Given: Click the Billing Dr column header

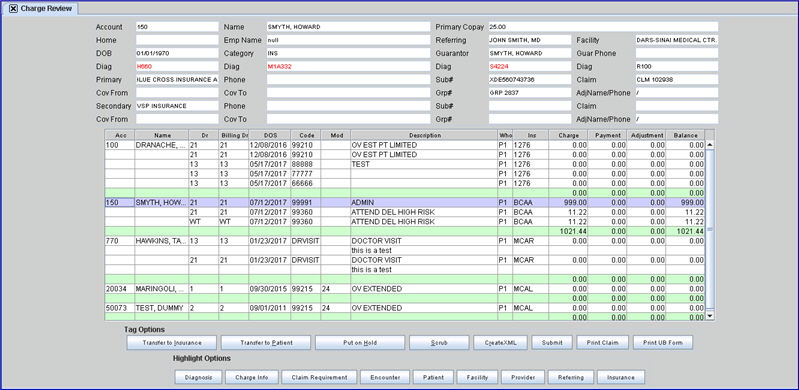Looking at the screenshot, I should pyautogui.click(x=234, y=135).
